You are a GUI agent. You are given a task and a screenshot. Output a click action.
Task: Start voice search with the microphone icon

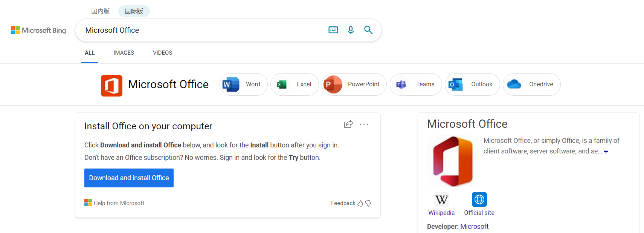351,30
